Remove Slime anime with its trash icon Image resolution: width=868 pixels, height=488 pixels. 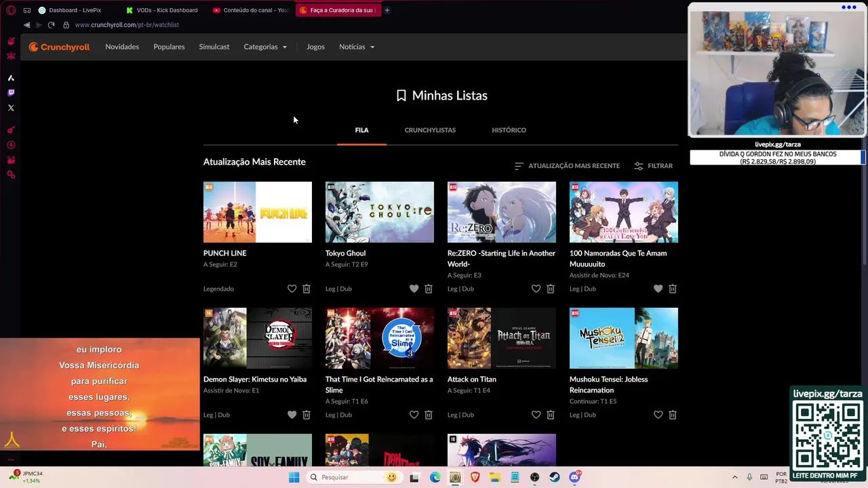(x=429, y=415)
